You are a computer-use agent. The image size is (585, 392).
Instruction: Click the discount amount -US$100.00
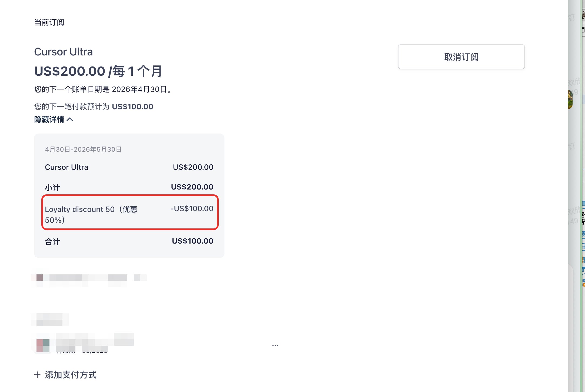[x=192, y=208]
